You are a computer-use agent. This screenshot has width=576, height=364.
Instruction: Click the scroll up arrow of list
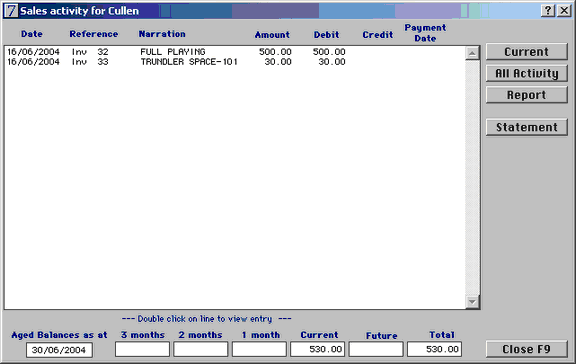tap(472, 53)
